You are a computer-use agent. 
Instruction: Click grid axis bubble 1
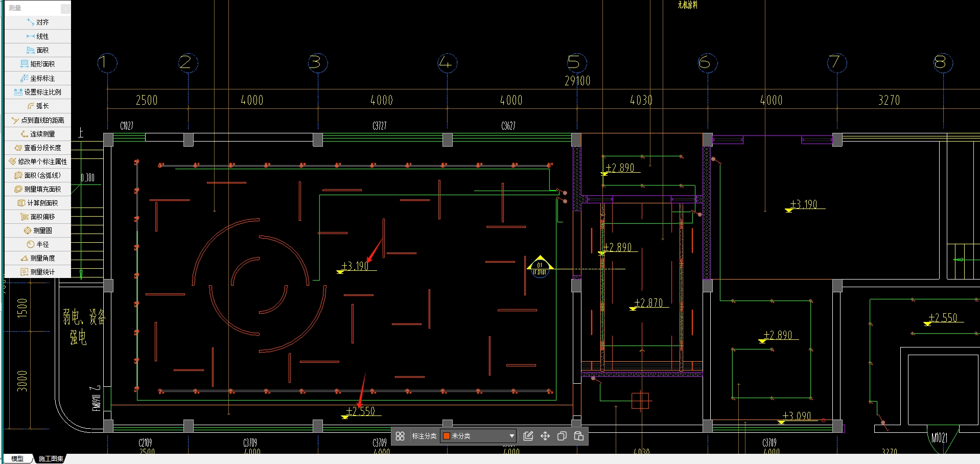tap(107, 63)
